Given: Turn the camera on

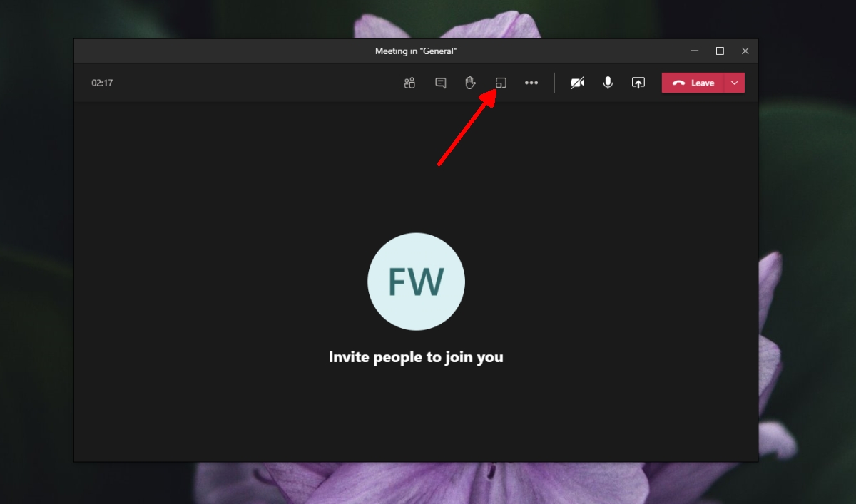Looking at the screenshot, I should pyautogui.click(x=578, y=83).
